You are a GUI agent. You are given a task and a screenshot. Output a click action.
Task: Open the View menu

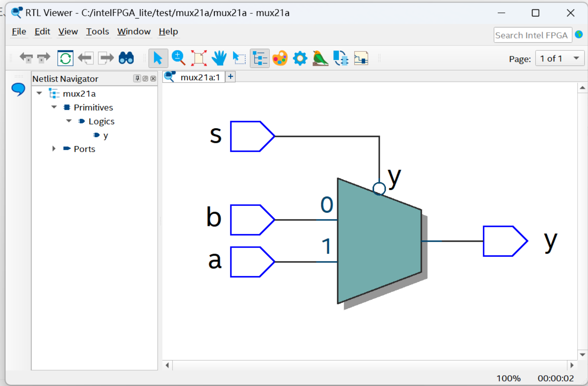point(68,32)
